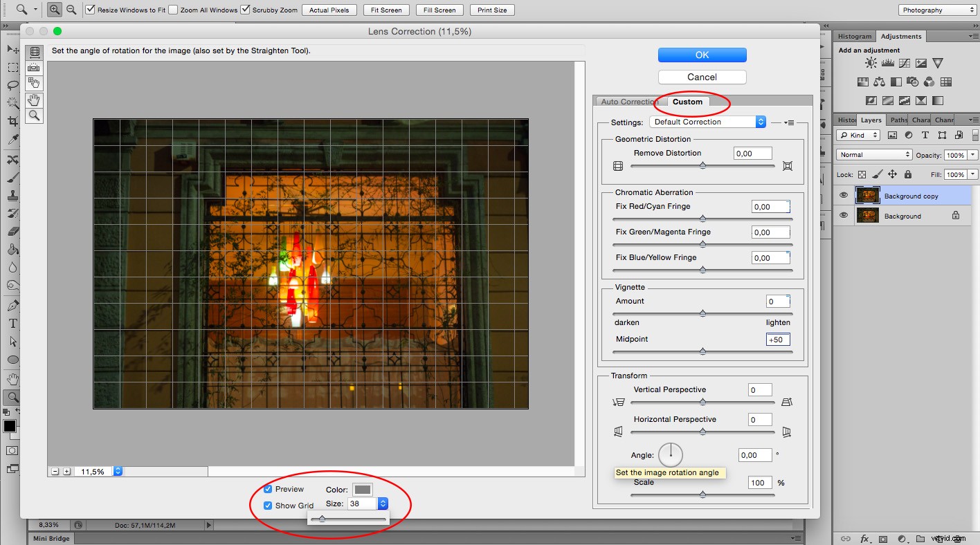Switch to the Histogram tab
This screenshot has width=980, height=545.
854,36
